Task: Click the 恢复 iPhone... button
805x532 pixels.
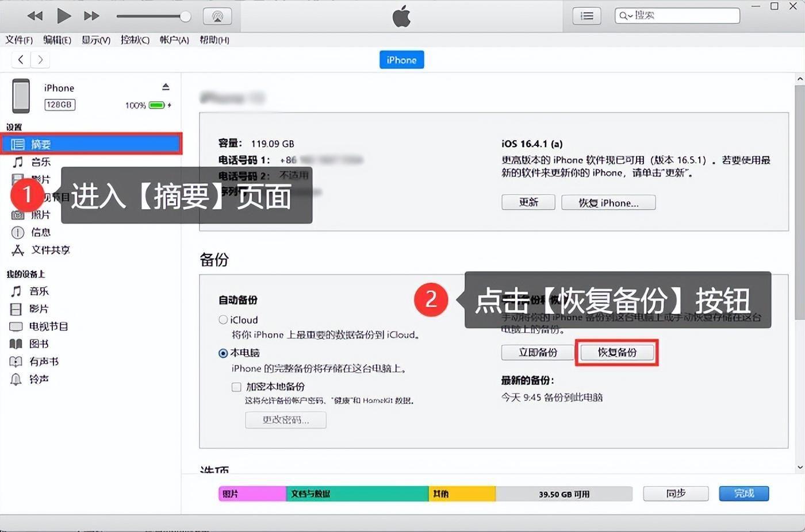Action: [x=608, y=202]
